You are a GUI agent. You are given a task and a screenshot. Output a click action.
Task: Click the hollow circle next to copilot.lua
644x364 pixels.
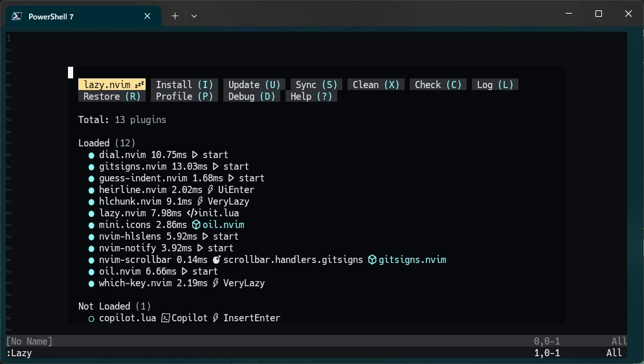tap(91, 318)
